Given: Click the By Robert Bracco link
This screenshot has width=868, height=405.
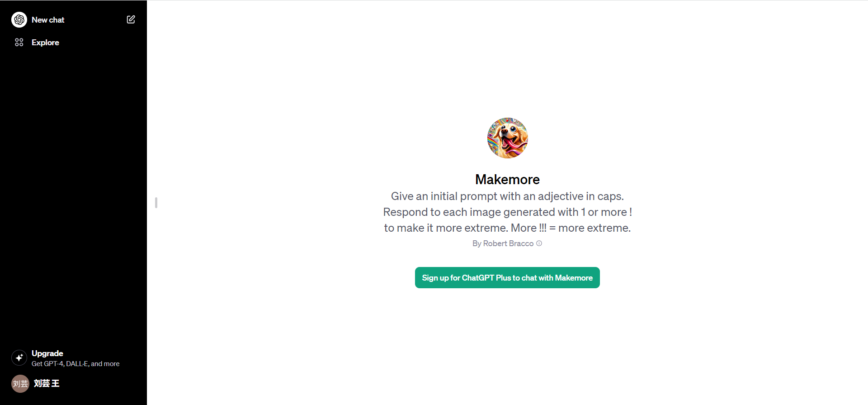Looking at the screenshot, I should coord(503,243).
